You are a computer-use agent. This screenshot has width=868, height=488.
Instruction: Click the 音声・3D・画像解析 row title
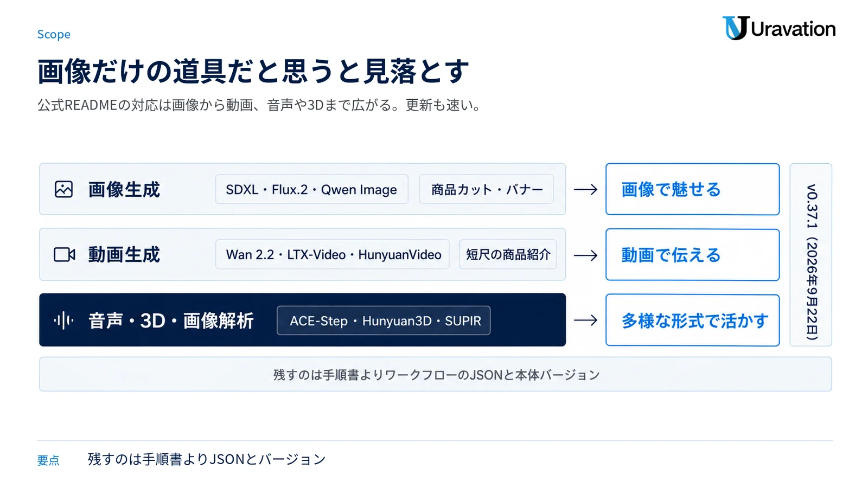click(x=171, y=320)
